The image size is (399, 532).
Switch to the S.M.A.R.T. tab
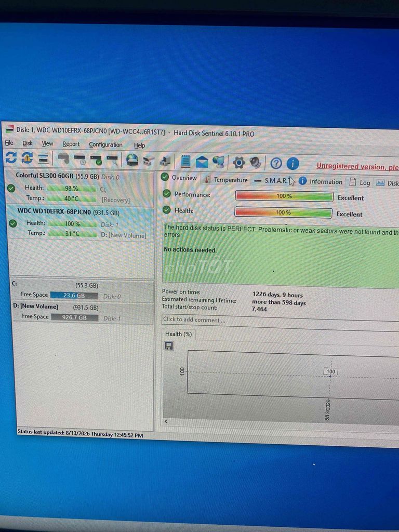tap(274, 180)
